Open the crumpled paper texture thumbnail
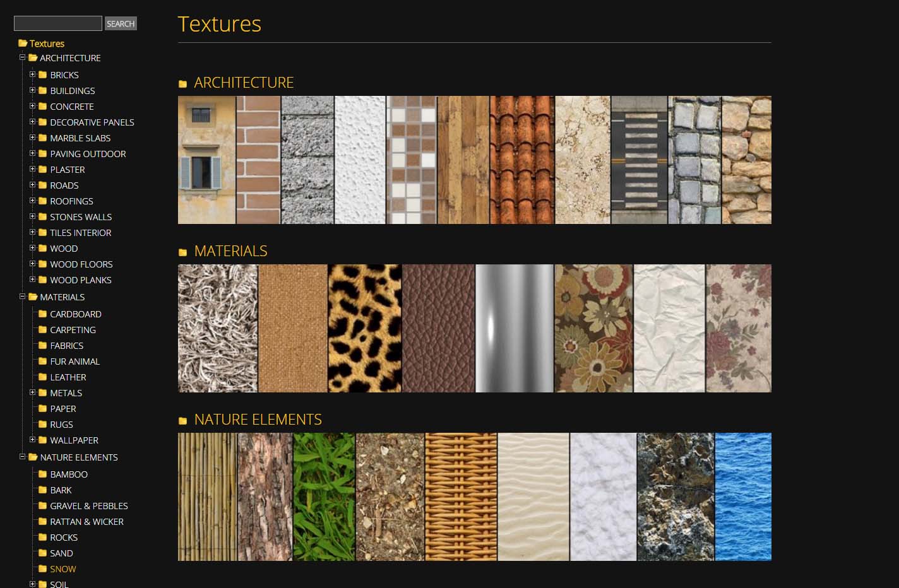The image size is (899, 588). pos(669,328)
